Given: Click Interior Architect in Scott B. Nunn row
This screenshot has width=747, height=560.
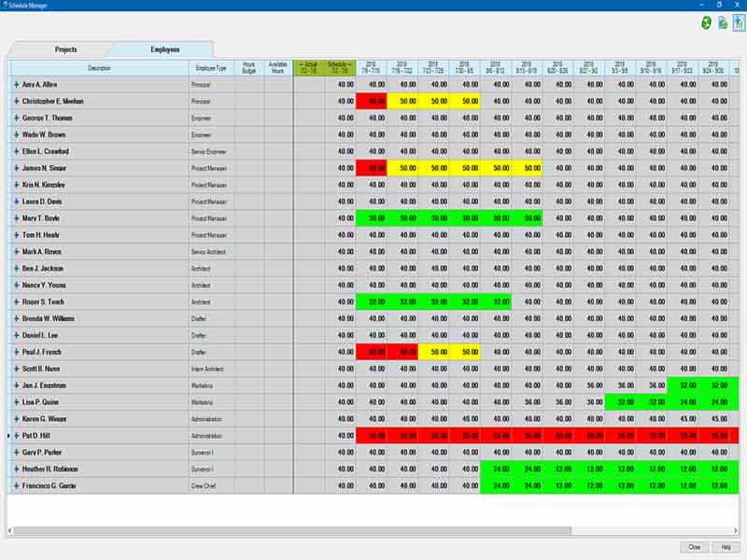Looking at the screenshot, I should pyautogui.click(x=207, y=369).
